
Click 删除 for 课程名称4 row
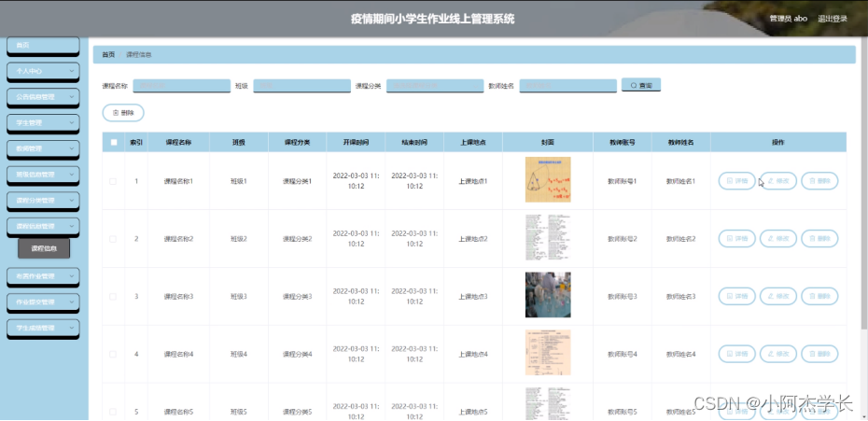819,354
